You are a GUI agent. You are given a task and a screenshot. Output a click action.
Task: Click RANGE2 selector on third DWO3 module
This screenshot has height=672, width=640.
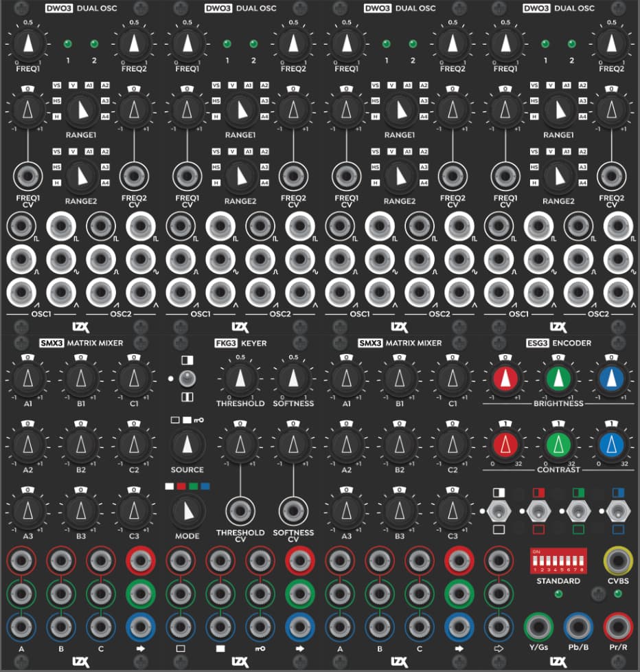[x=400, y=176]
